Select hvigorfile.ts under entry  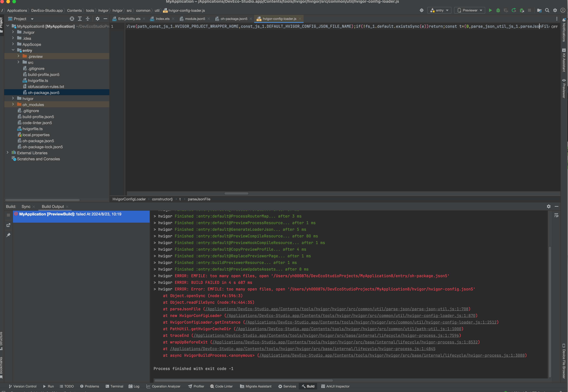(x=38, y=81)
